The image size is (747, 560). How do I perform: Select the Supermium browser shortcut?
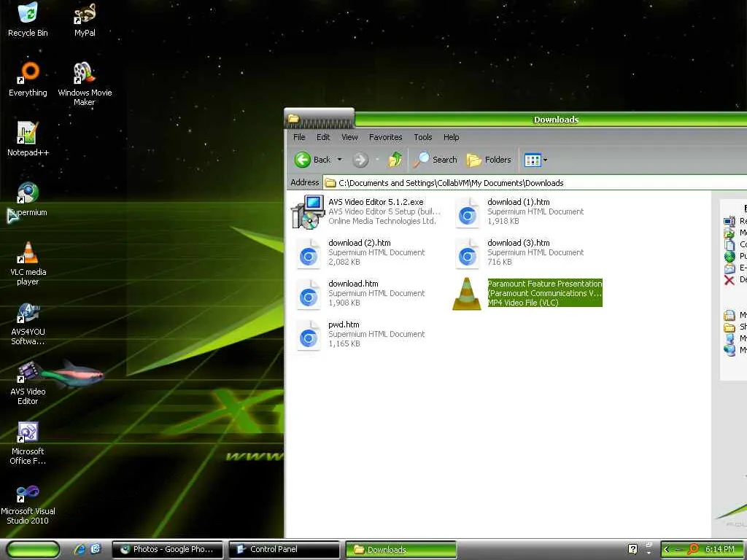click(x=28, y=200)
